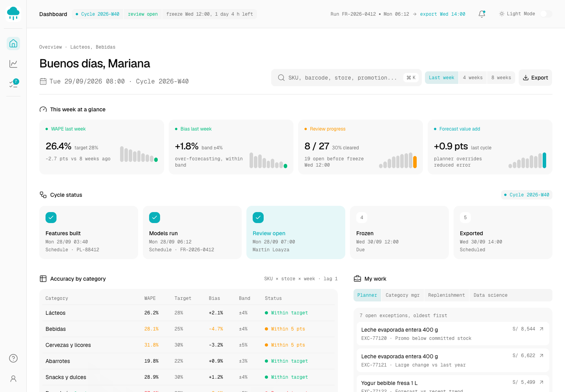The height and width of the screenshot is (392, 565).
Task: Open the analytics chart sidebar icon
Action: click(13, 64)
